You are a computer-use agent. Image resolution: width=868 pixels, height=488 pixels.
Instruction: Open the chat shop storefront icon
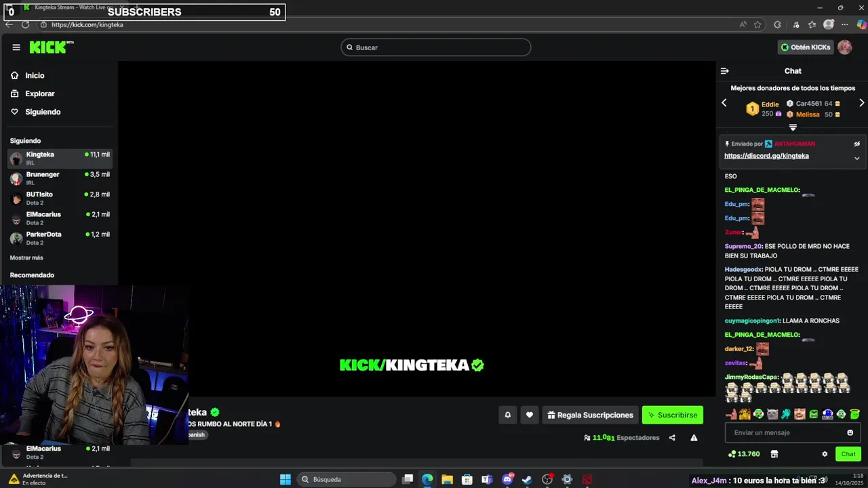point(774,454)
